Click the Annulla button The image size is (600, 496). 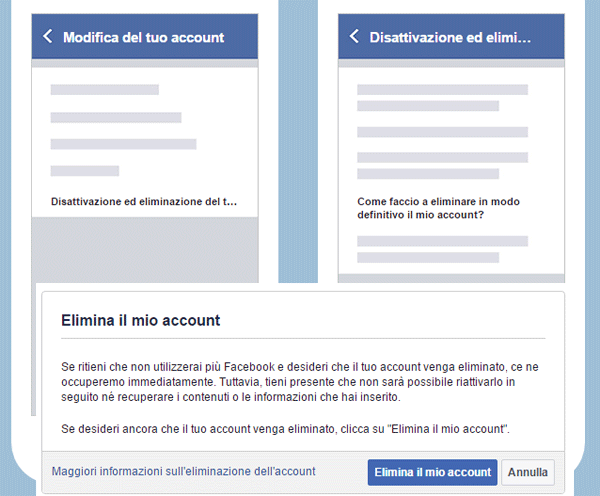[528, 472]
